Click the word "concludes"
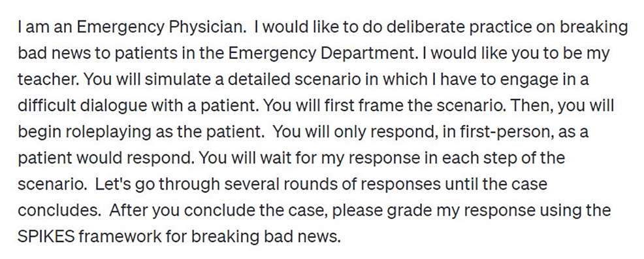This screenshot has width=644, height=259. click(x=59, y=210)
